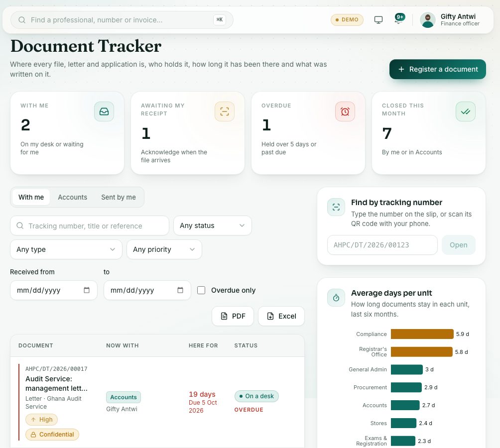Image resolution: width=500 pixels, height=448 pixels.
Task: Click the search magnifier icon in top bar
Action: click(x=22, y=20)
